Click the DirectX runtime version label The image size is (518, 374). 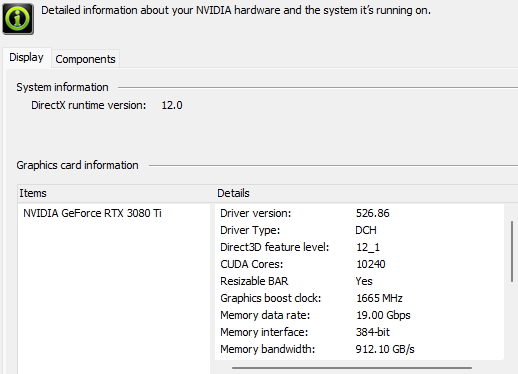pyautogui.click(x=88, y=105)
